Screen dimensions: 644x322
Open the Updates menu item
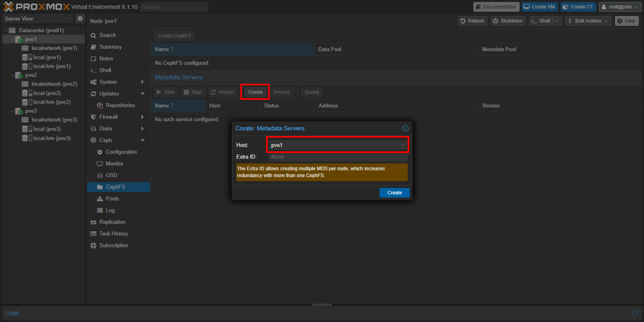pos(109,94)
